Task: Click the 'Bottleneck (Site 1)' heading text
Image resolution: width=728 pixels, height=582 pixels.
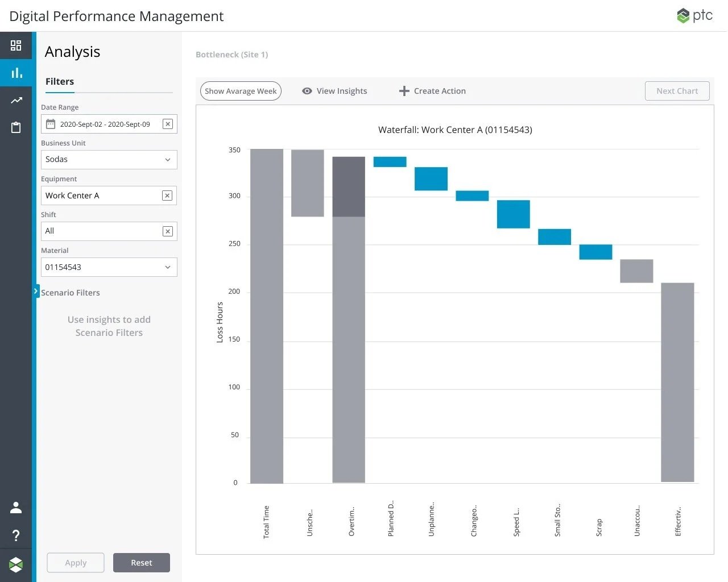Action: pos(231,55)
